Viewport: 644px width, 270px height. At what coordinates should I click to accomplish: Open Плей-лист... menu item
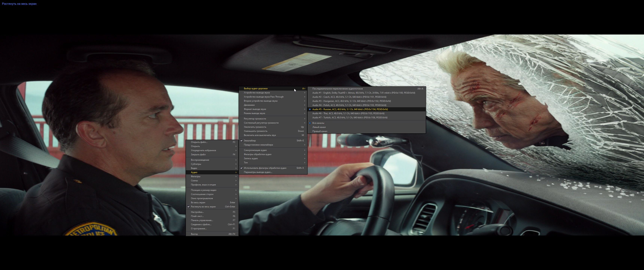tap(212, 216)
